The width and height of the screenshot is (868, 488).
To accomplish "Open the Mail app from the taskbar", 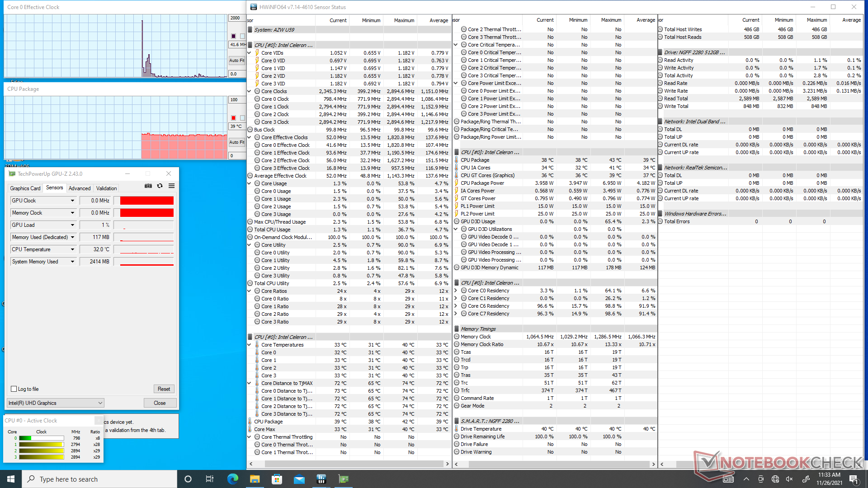I will [299, 479].
